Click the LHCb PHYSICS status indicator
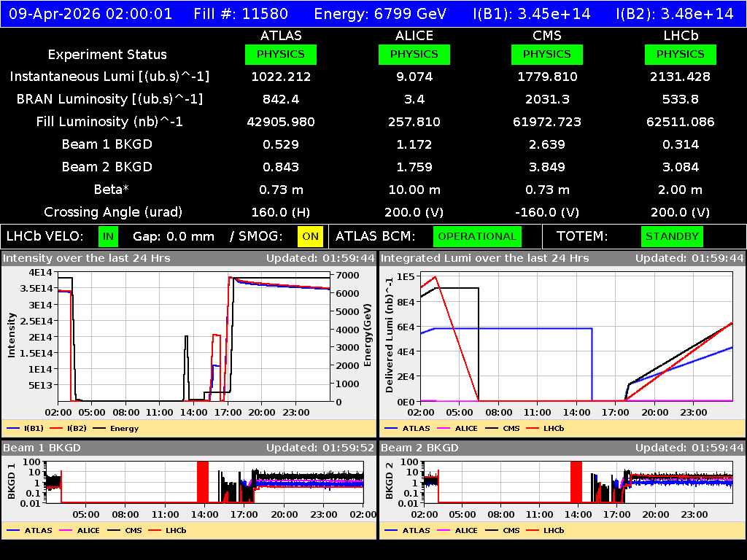The image size is (747, 560). tap(680, 54)
